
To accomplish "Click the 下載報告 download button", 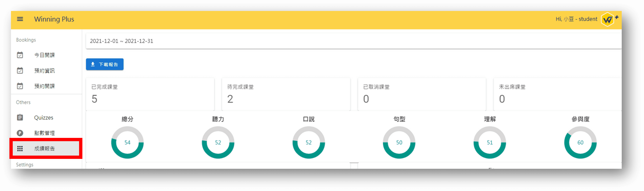I will click(105, 64).
